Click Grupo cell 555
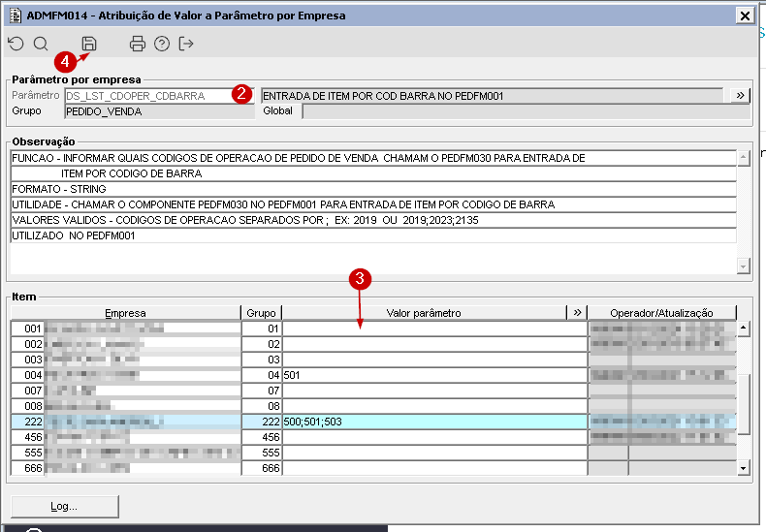766x532 pixels. point(262,453)
